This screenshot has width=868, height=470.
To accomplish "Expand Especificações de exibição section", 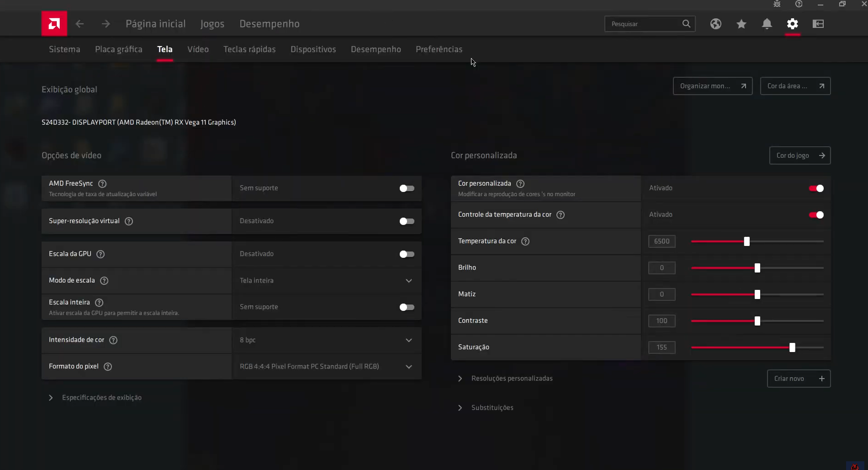I will coord(95,398).
